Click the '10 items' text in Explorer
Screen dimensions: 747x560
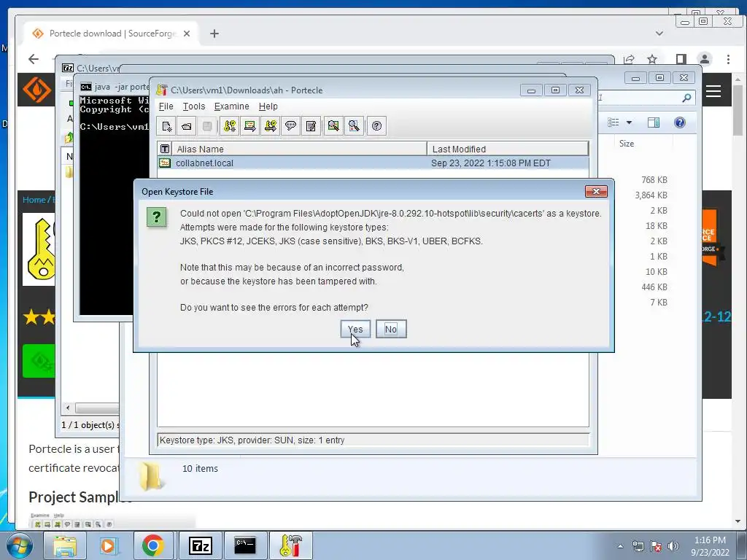click(200, 469)
